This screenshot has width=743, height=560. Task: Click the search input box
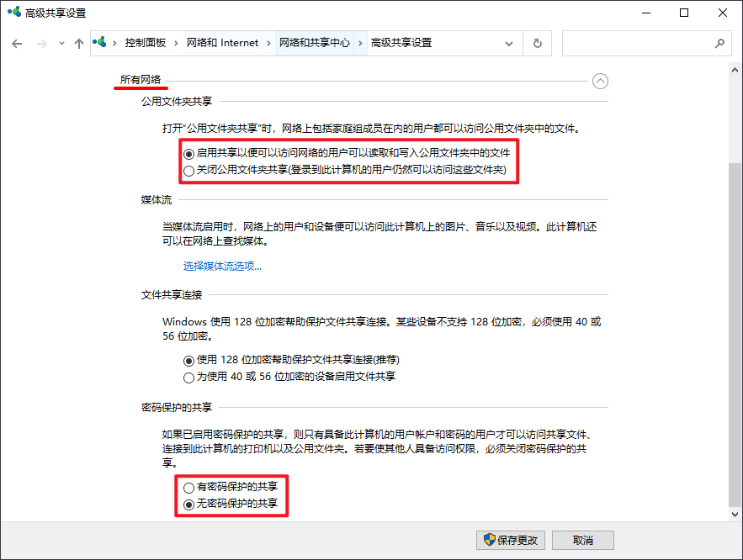pos(647,44)
